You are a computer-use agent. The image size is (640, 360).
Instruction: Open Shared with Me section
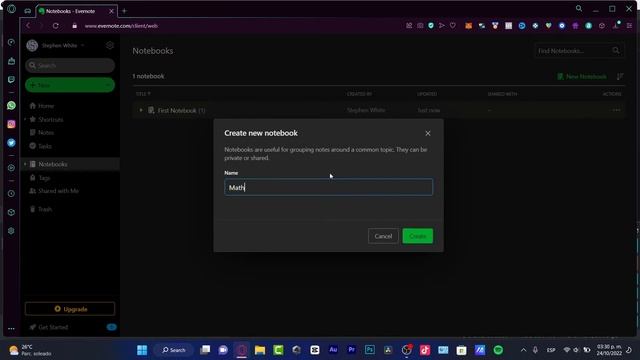[58, 191]
